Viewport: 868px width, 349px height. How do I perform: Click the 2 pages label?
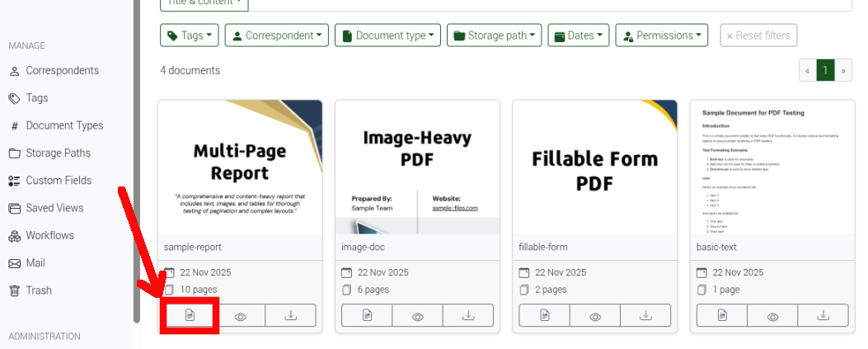coord(551,290)
